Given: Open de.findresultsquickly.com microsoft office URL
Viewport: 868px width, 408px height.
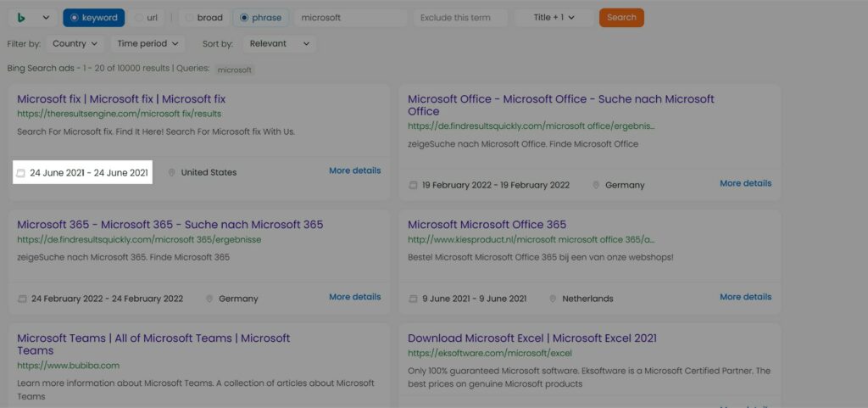Looking at the screenshot, I should pyautogui.click(x=531, y=126).
